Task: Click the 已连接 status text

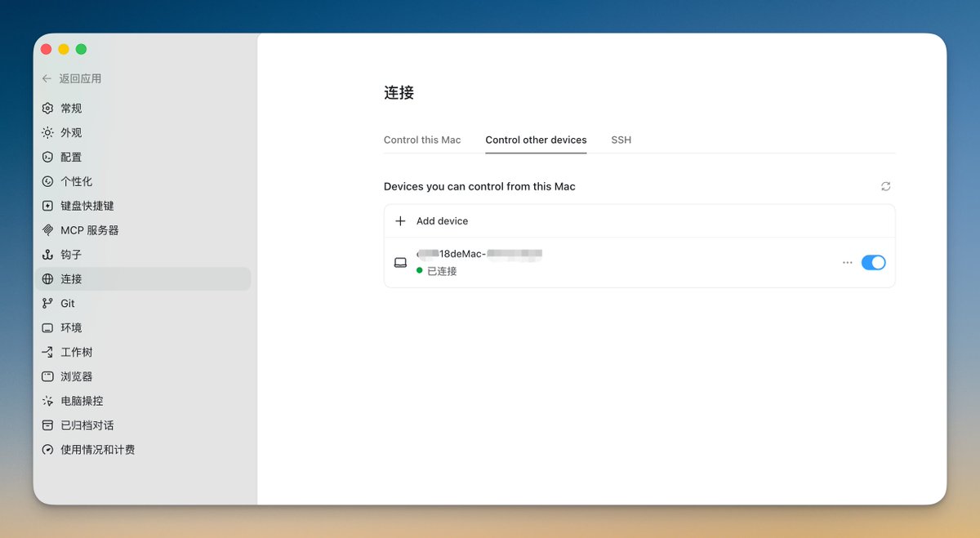Action: pyautogui.click(x=442, y=271)
